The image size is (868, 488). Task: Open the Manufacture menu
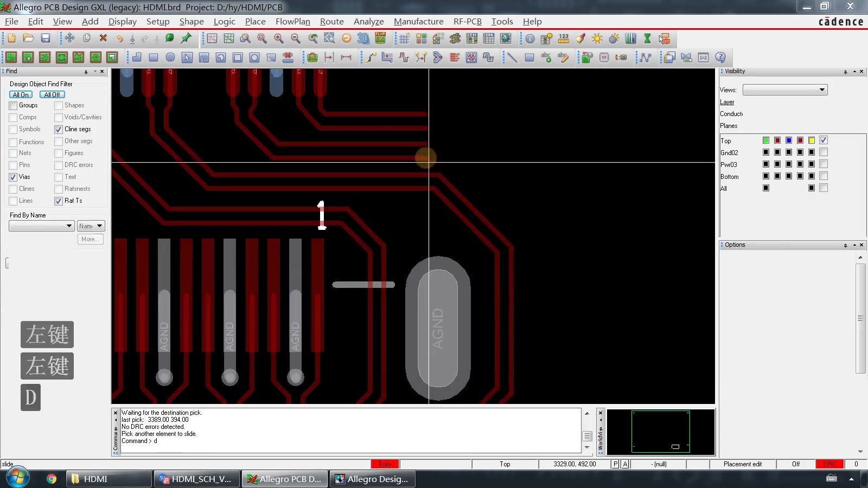pos(418,21)
